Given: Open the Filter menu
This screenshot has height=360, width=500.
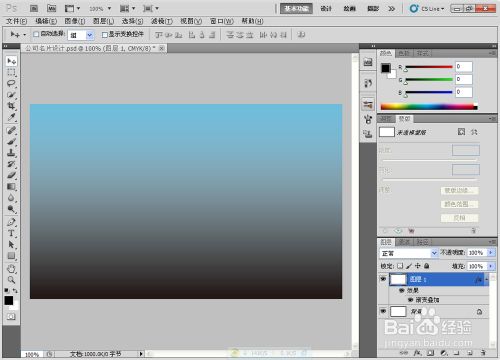Looking at the screenshot, I should (x=162, y=21).
